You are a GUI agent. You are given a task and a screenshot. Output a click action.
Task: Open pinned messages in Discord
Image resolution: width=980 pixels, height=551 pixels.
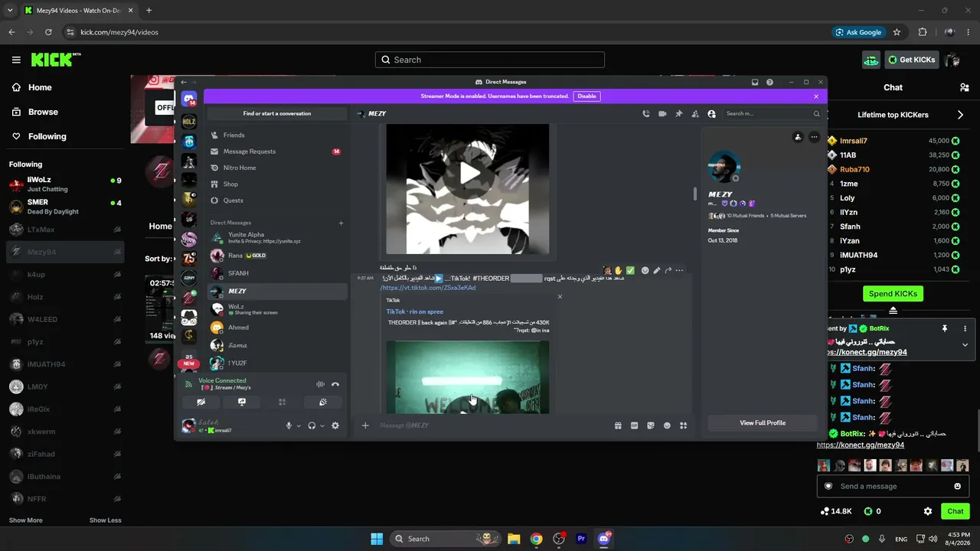click(x=678, y=114)
